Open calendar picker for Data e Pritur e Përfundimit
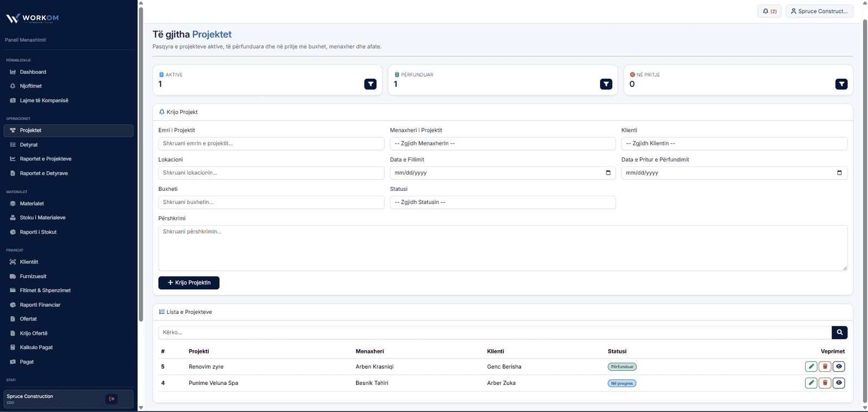This screenshot has width=868, height=412. [x=839, y=173]
